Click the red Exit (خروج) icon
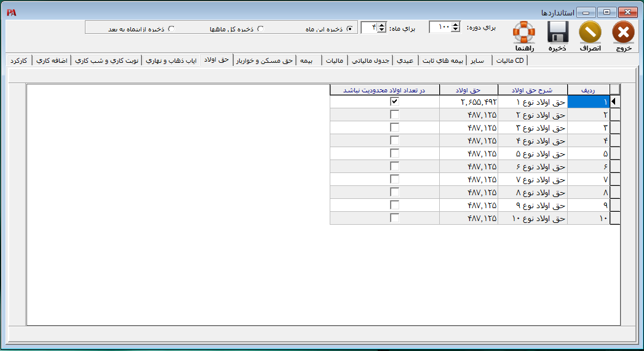 point(623,32)
